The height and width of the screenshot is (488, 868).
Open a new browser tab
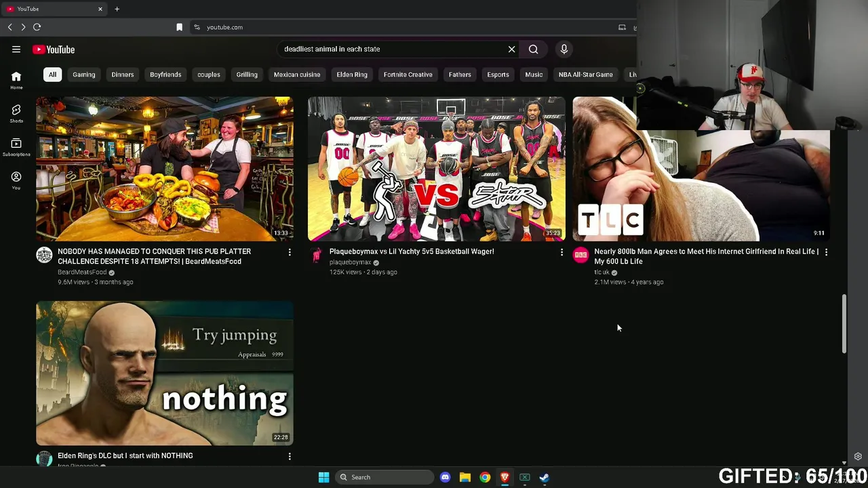[117, 9]
